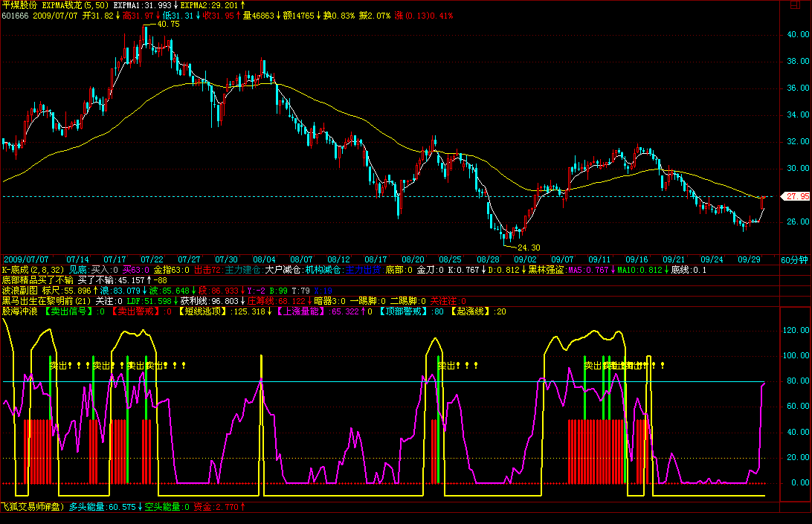Click the 【短线逃顶】:125.318 value
812x524 pixels.
(x=222, y=311)
